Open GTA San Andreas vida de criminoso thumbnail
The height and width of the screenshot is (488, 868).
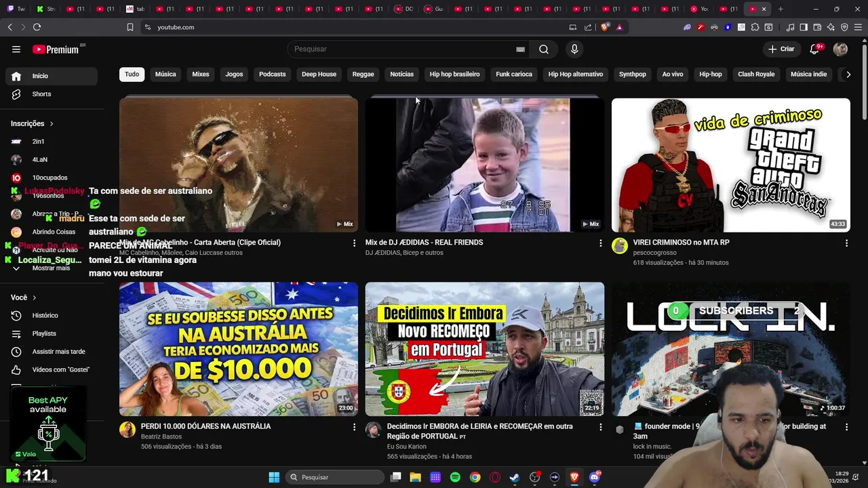coord(731,165)
